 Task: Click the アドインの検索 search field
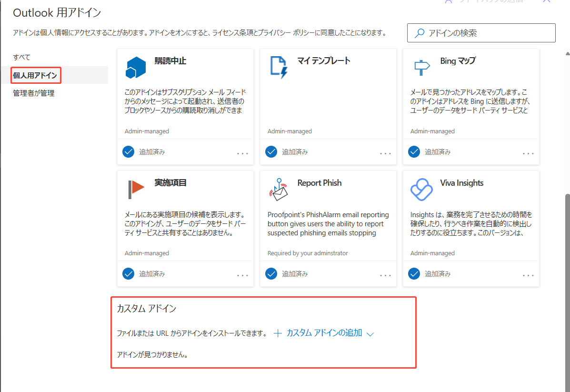481,33
